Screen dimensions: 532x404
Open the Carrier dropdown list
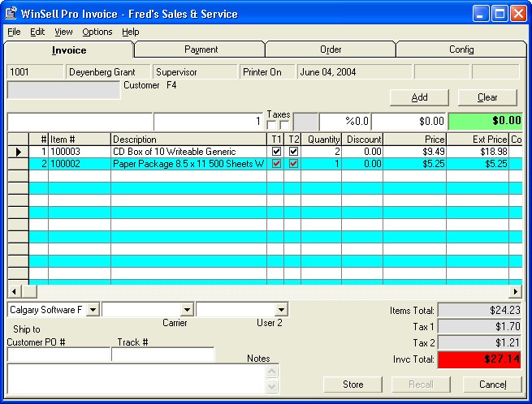187,310
